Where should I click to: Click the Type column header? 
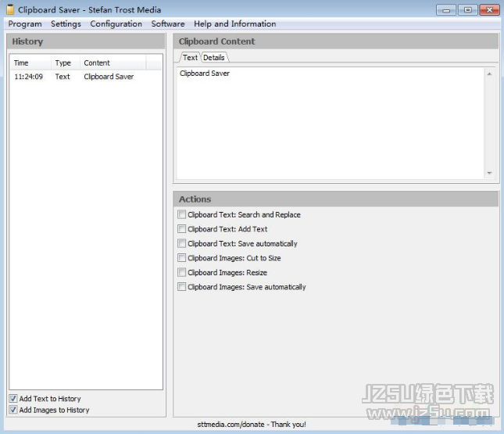coord(66,63)
